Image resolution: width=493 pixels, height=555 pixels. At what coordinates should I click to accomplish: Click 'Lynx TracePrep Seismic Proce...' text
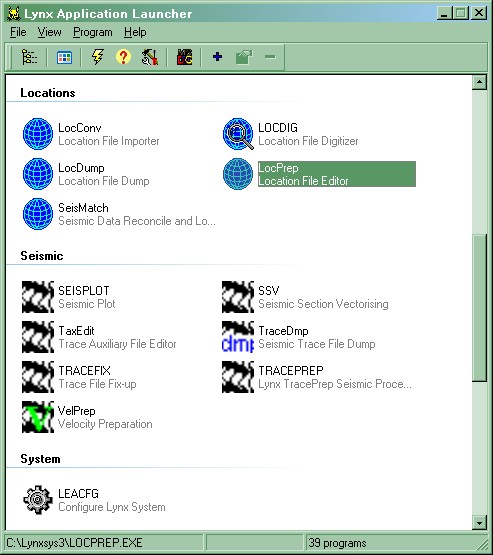(x=335, y=384)
